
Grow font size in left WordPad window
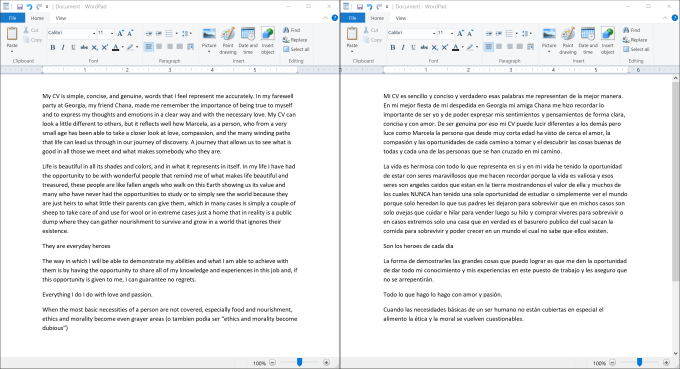tap(121, 33)
